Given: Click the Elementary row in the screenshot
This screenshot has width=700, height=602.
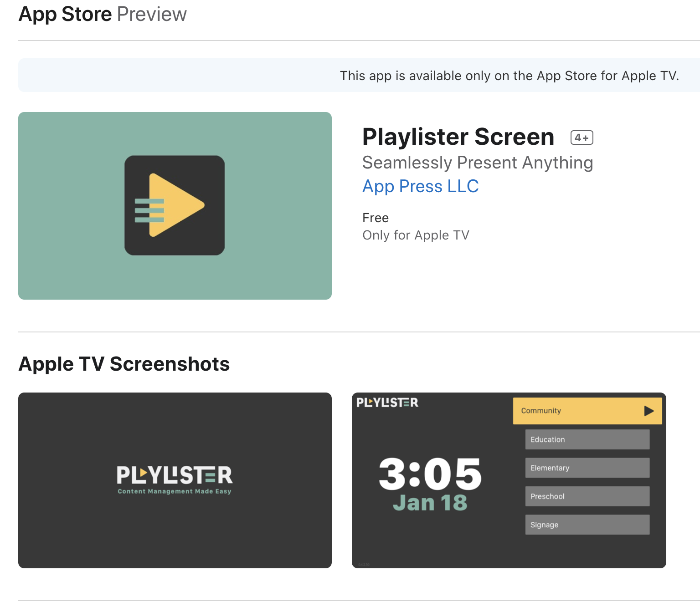Looking at the screenshot, I should coord(587,468).
